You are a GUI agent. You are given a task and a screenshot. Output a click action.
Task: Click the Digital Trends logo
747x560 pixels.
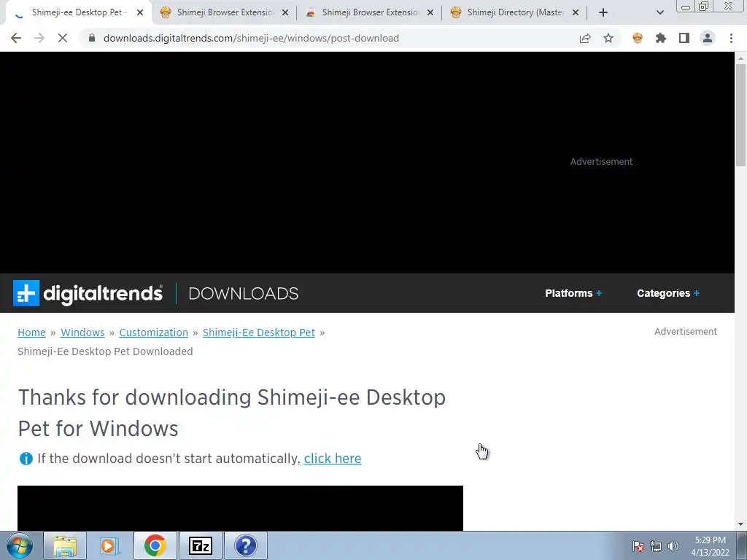pos(88,293)
